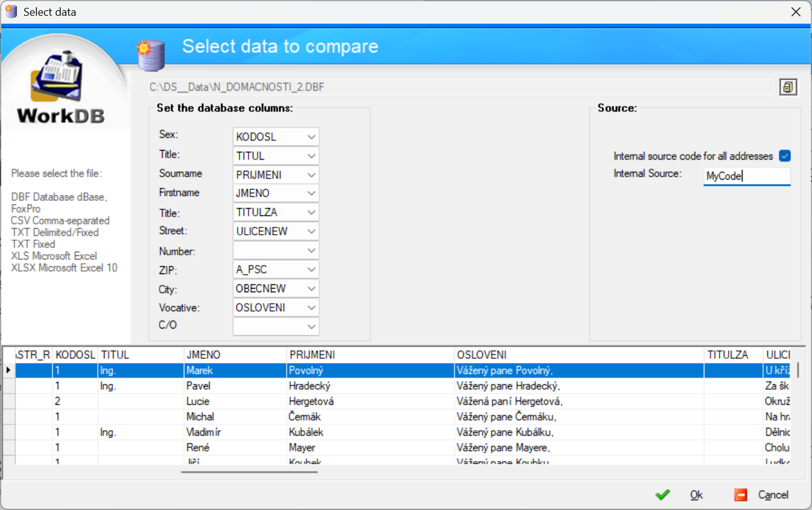
Task: Click the horizontal scrollbar under the table
Action: 249,471
